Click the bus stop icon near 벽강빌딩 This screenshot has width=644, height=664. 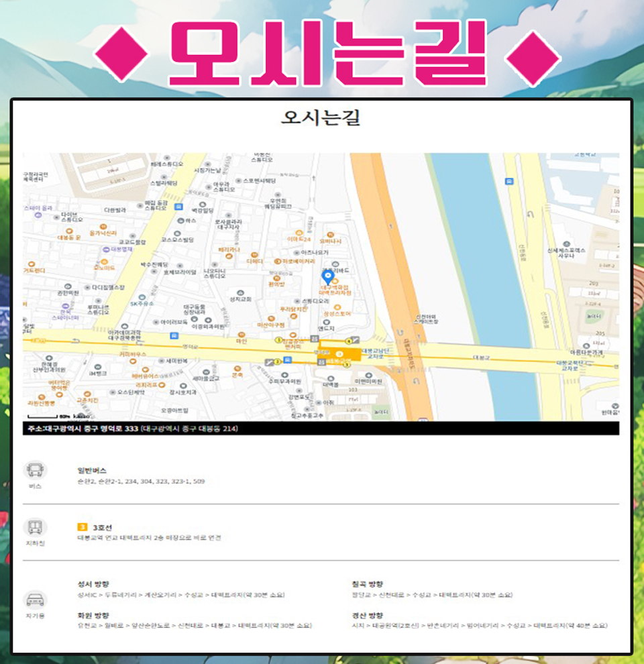click(x=179, y=207)
